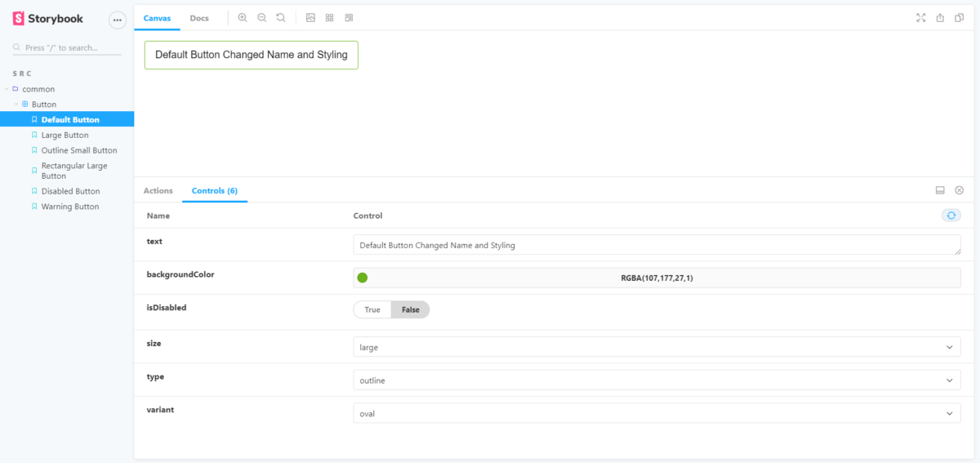Click the zoom out icon
The width and height of the screenshot is (980, 463).
261,17
